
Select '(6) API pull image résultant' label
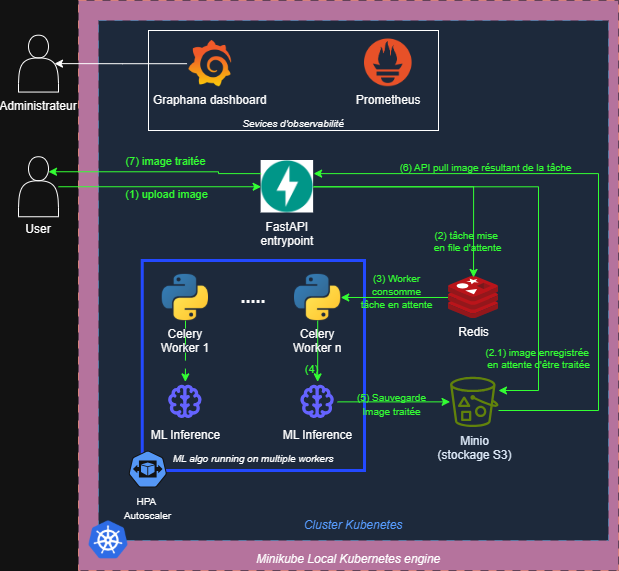click(x=485, y=168)
